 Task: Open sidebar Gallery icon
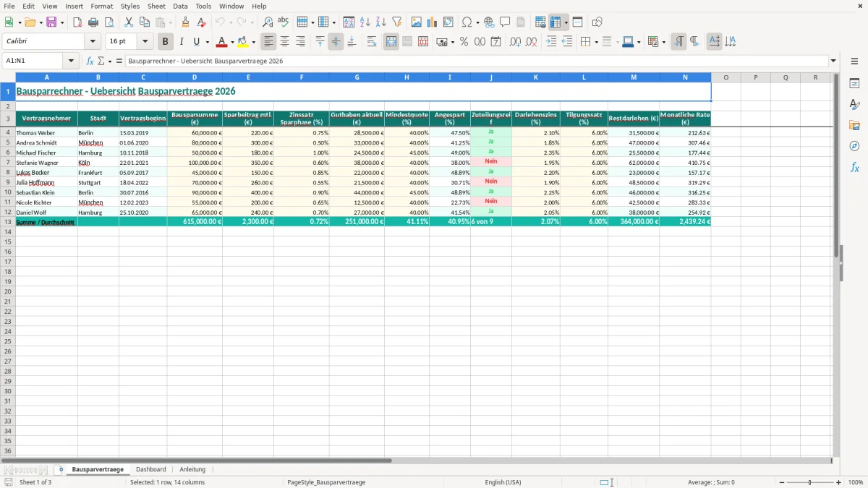tap(854, 125)
